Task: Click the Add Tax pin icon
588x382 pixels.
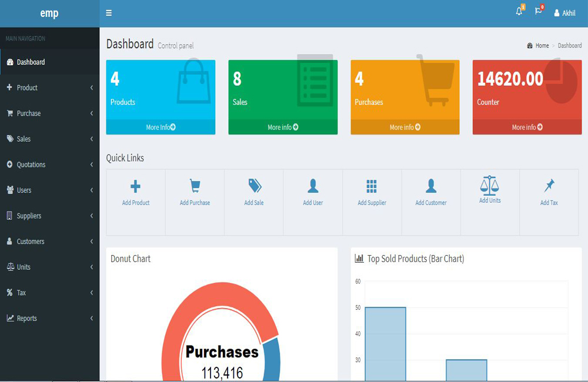Action: point(549,186)
